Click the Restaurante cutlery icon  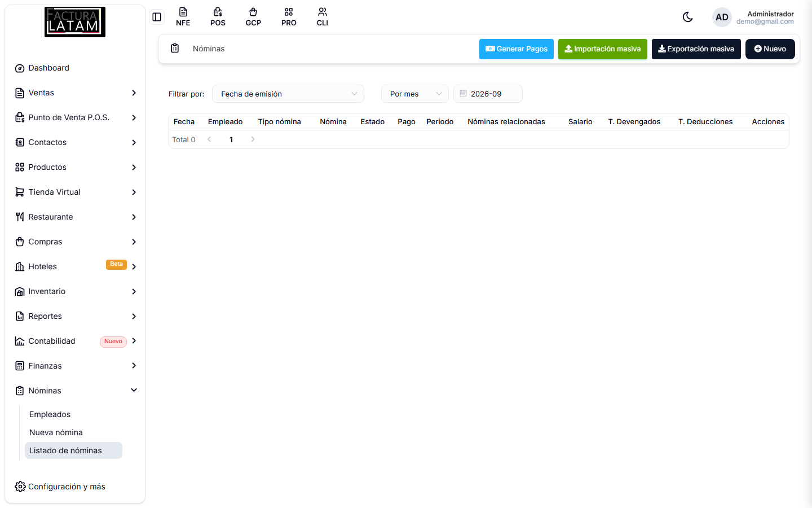coord(20,217)
